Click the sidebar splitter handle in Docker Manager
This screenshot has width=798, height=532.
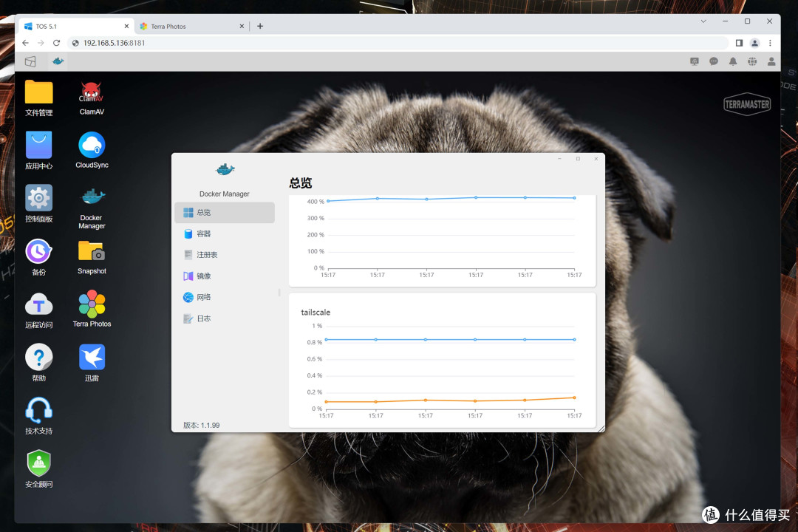pos(279,293)
